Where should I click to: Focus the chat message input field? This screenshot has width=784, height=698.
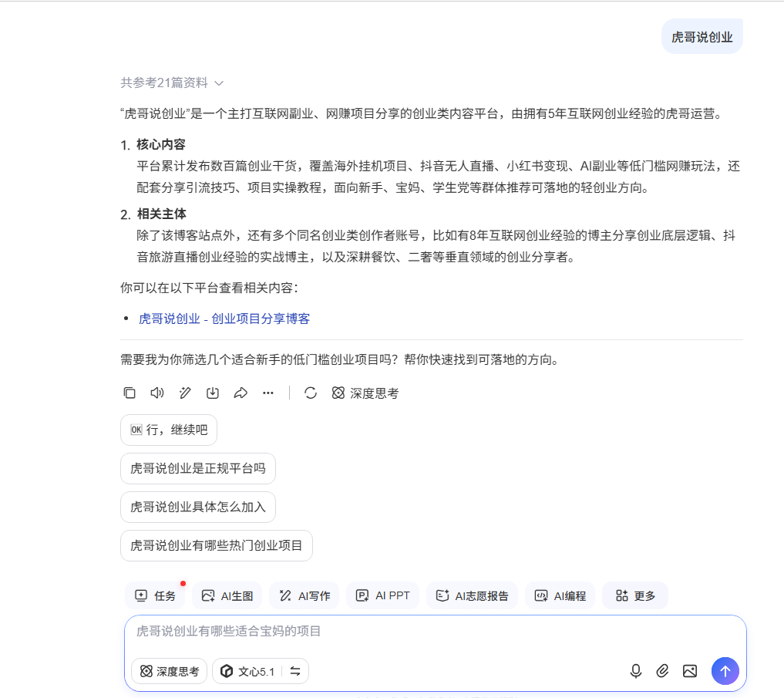coord(435,632)
